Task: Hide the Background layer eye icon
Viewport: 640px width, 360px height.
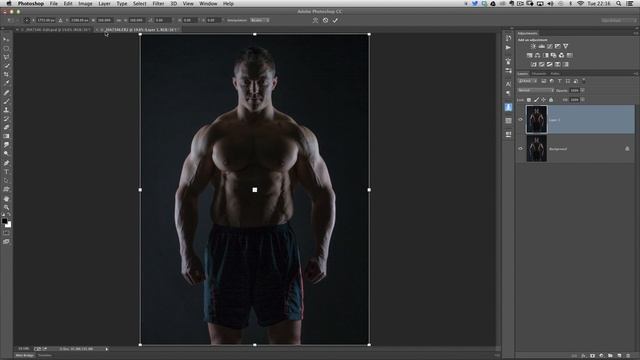Action: [x=520, y=149]
